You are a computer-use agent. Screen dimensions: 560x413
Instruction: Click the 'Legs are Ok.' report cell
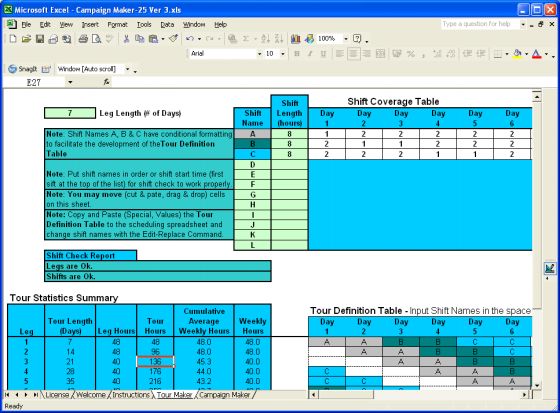coord(158,266)
